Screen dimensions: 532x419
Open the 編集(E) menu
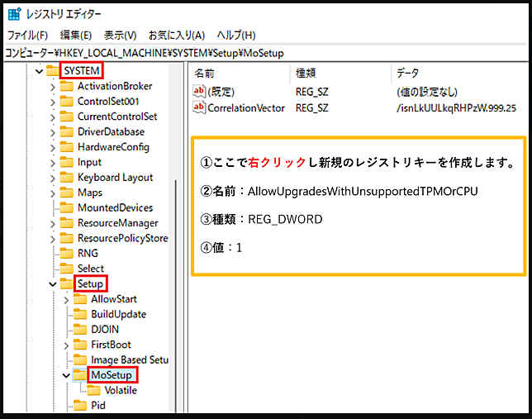point(75,35)
